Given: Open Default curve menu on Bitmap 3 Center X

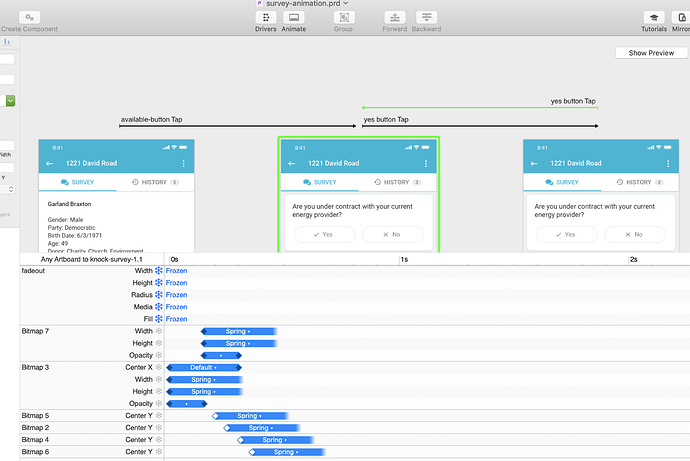Looking at the screenshot, I should (x=203, y=367).
